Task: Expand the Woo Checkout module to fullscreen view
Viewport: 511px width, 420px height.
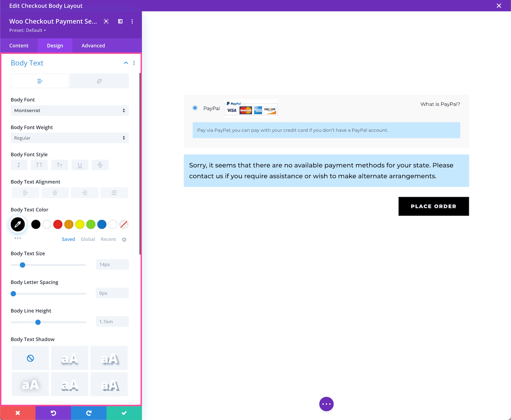Action: pos(106,21)
